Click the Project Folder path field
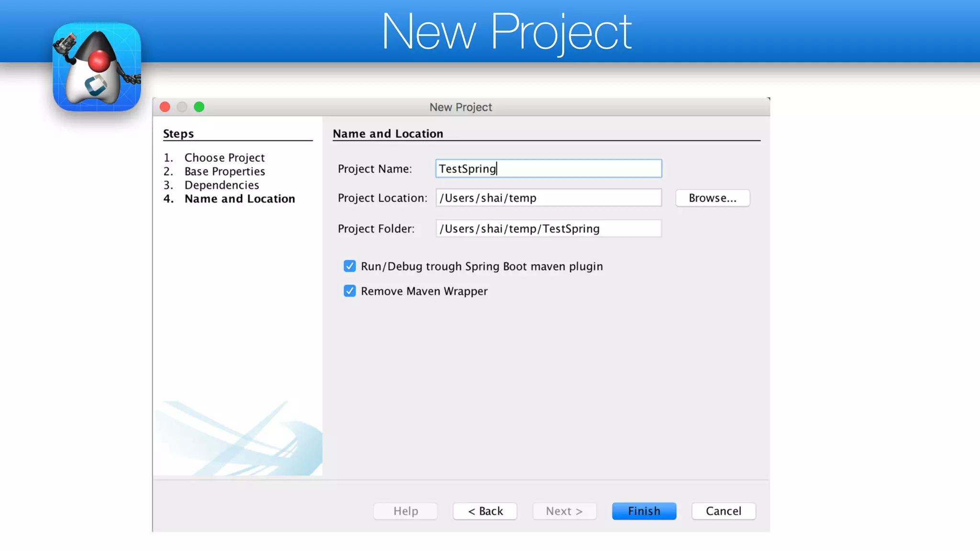Viewport: 980px width, 551px height. pos(548,229)
